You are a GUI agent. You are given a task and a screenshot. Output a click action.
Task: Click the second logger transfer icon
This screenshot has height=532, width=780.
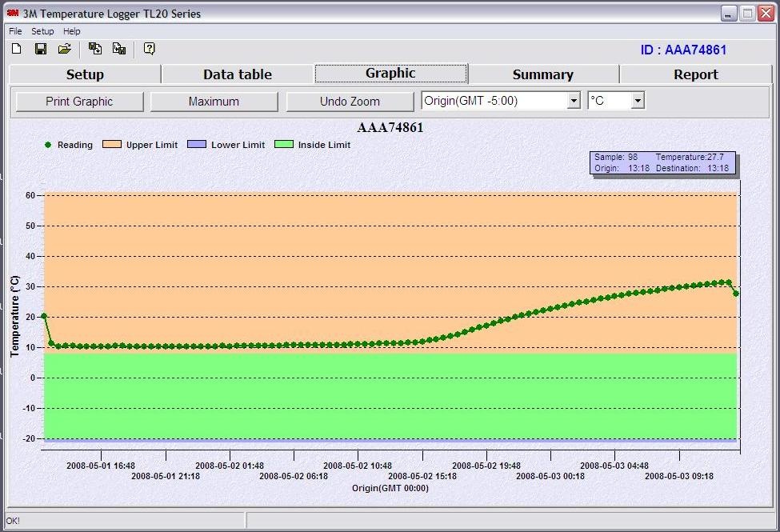pos(119,48)
